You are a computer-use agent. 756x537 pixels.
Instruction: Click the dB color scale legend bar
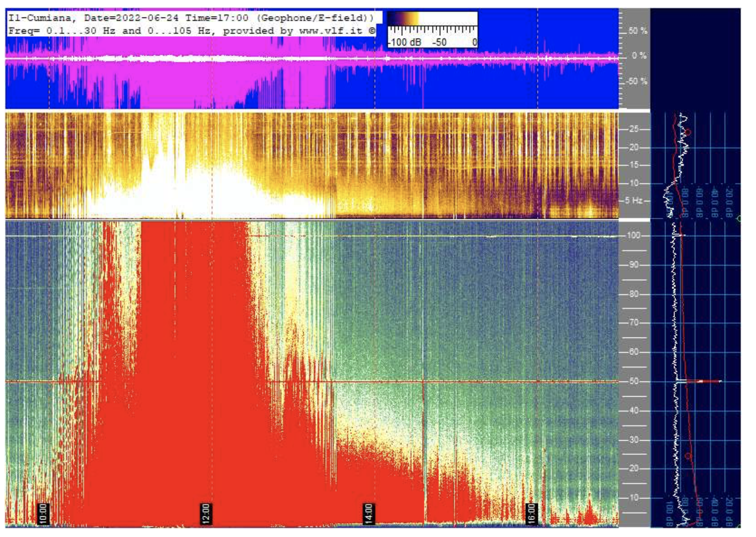[x=432, y=18]
